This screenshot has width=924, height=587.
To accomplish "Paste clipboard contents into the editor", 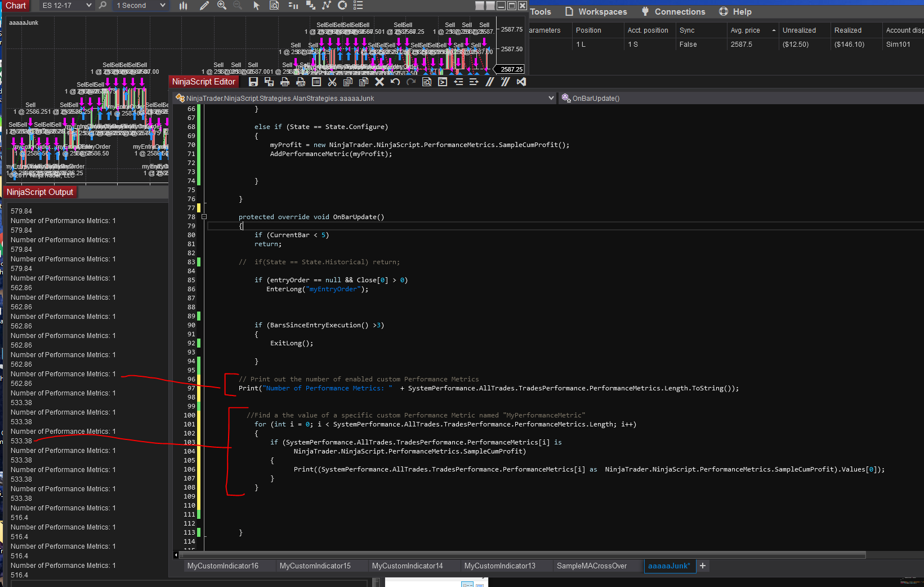I will click(364, 82).
